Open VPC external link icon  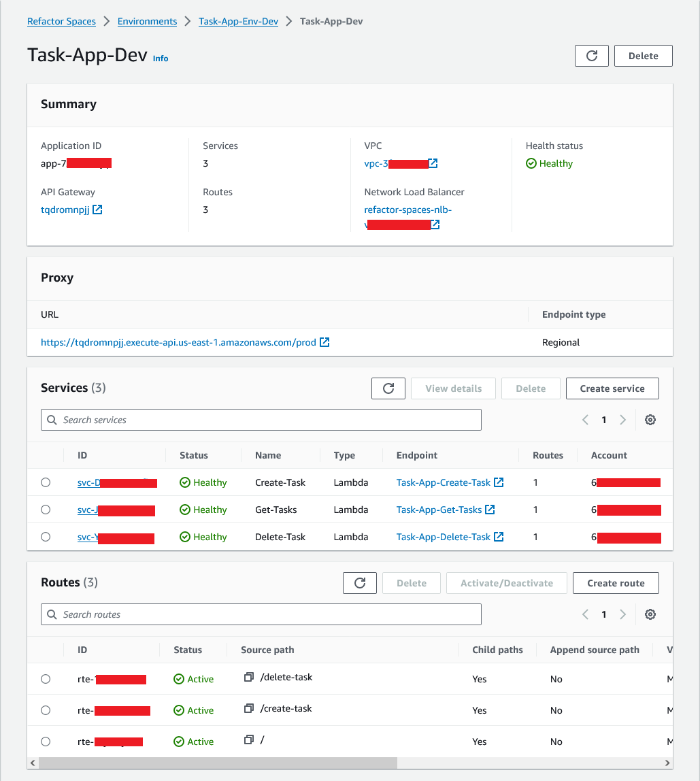click(433, 163)
